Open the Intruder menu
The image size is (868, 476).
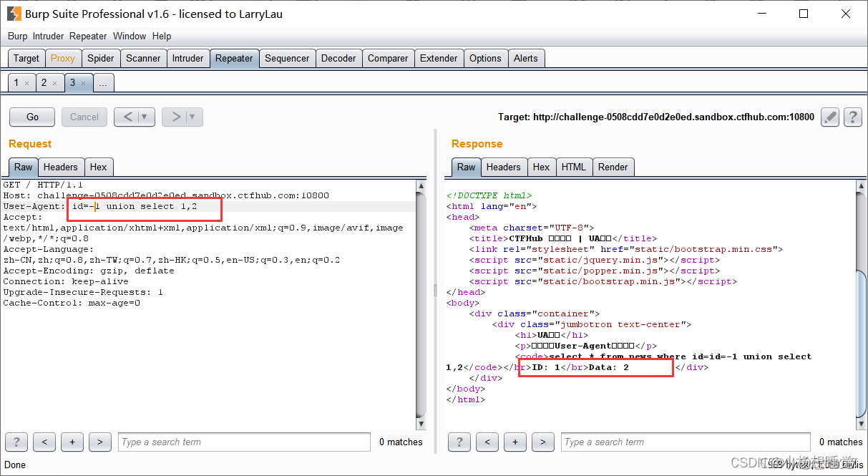pos(48,36)
